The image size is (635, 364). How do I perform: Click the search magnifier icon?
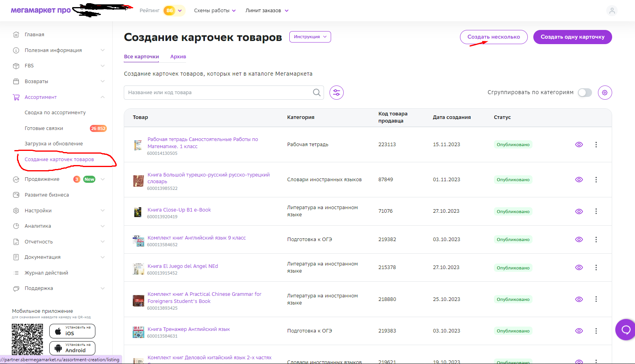click(x=317, y=93)
